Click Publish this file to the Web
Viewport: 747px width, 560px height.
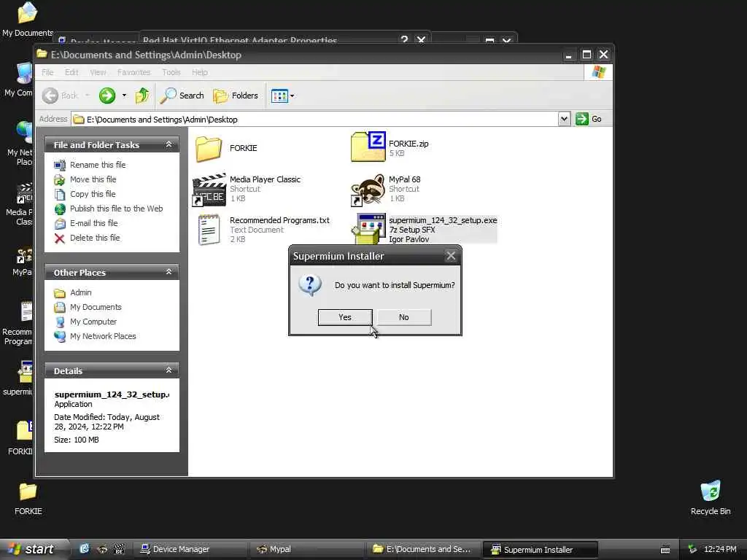pyautogui.click(x=116, y=209)
